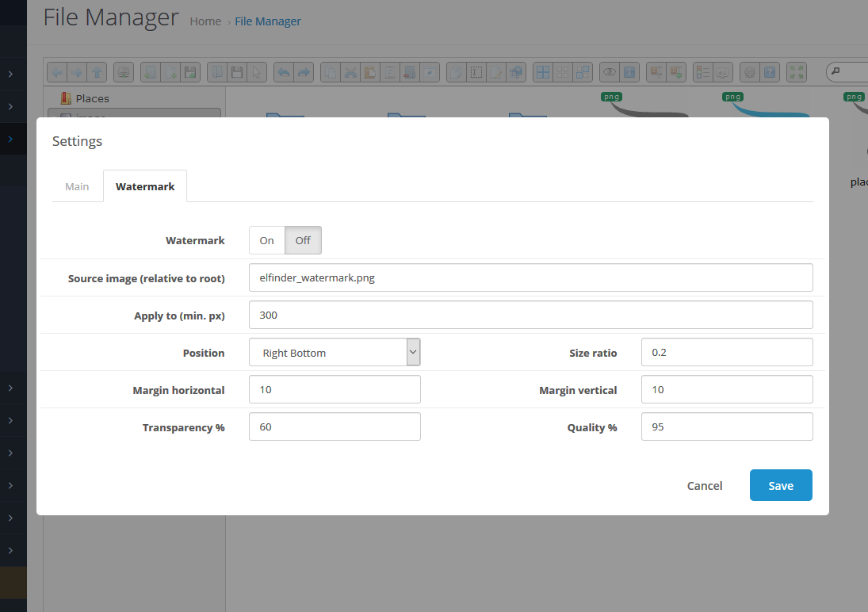Click into the Source image path field

[x=530, y=278]
